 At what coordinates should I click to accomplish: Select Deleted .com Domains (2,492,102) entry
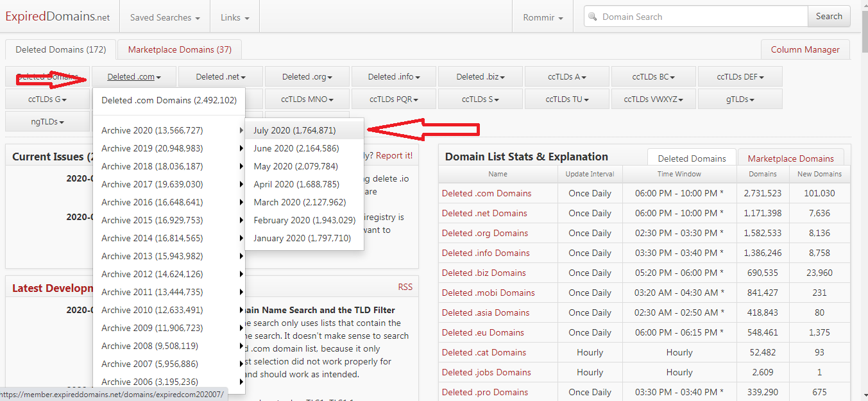169,100
